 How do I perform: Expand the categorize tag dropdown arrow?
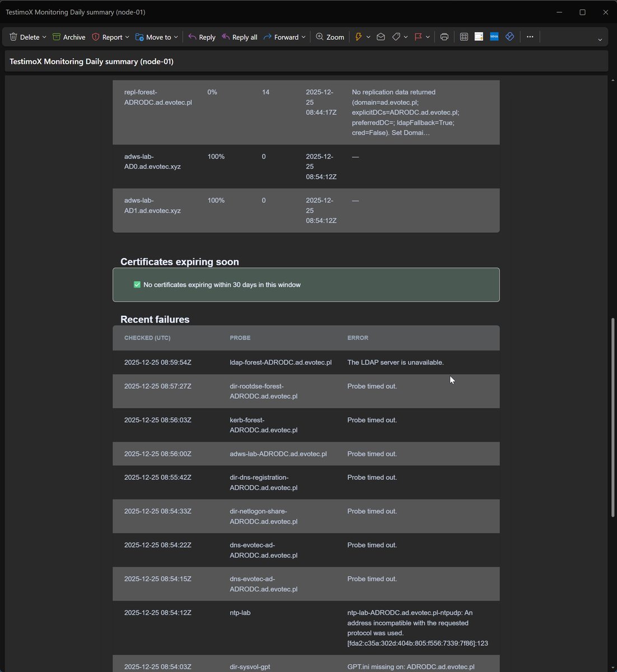(405, 37)
